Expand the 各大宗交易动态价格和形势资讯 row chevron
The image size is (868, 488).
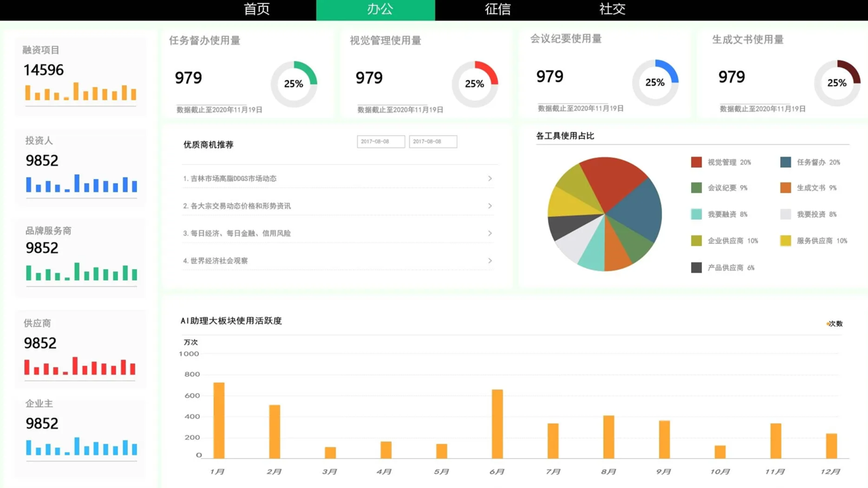point(490,205)
